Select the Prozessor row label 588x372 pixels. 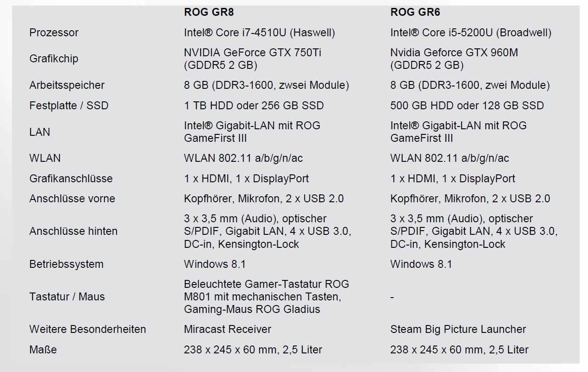[54, 33]
